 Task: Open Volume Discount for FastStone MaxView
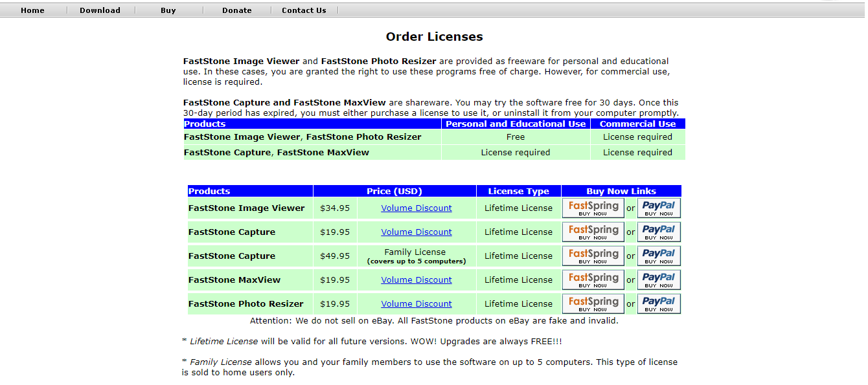click(417, 280)
